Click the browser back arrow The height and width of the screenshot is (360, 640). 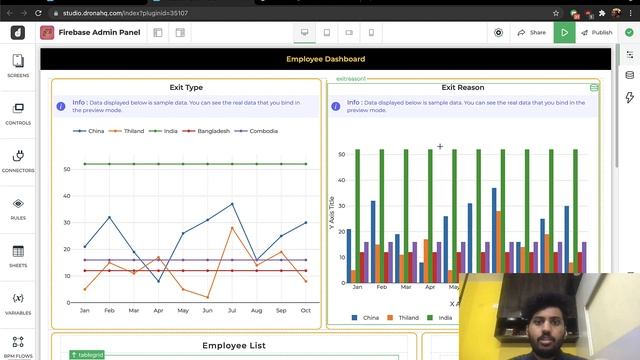point(9,13)
